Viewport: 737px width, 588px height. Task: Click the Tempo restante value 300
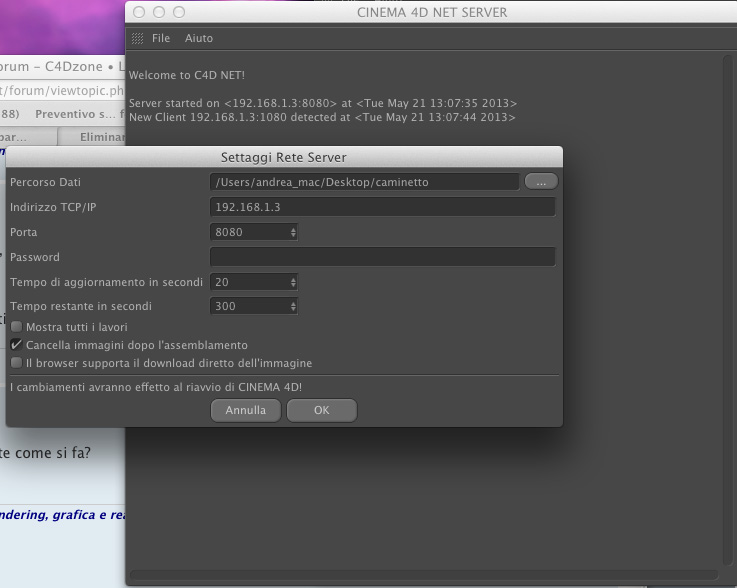[x=249, y=306]
